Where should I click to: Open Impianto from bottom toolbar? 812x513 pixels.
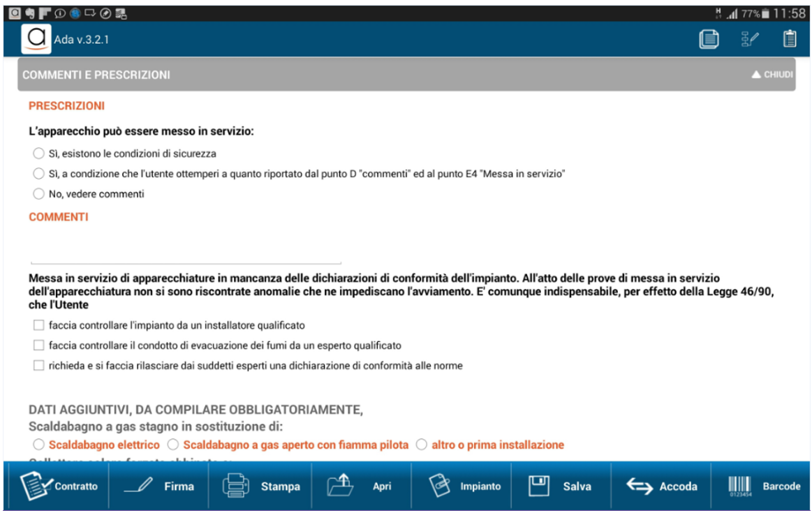[462, 486]
